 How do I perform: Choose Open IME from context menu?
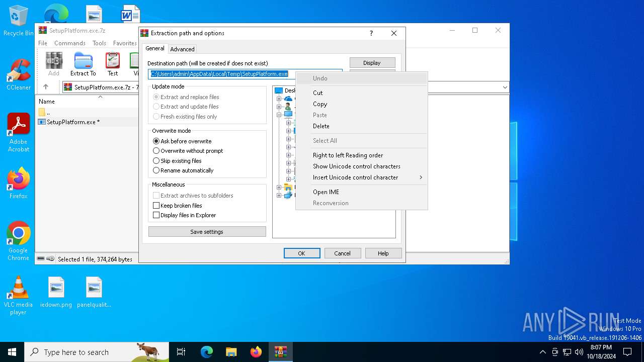pos(362,192)
